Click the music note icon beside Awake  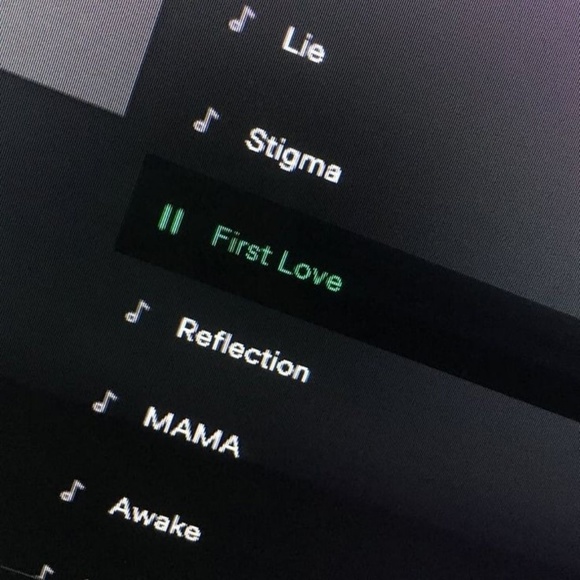coord(72,490)
